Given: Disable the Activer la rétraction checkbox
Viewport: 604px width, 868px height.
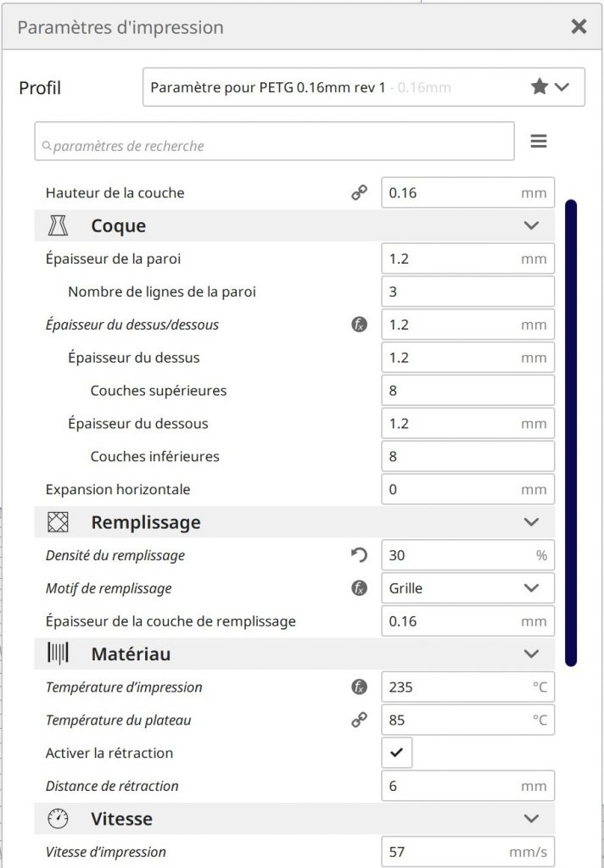Looking at the screenshot, I should tap(396, 753).
